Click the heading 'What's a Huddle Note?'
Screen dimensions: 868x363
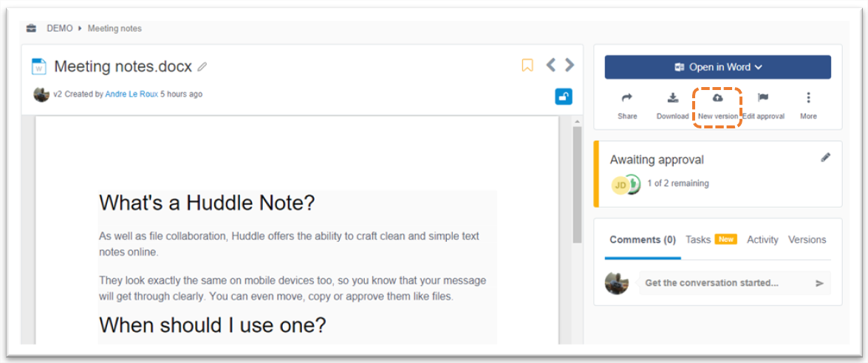pos(207,203)
